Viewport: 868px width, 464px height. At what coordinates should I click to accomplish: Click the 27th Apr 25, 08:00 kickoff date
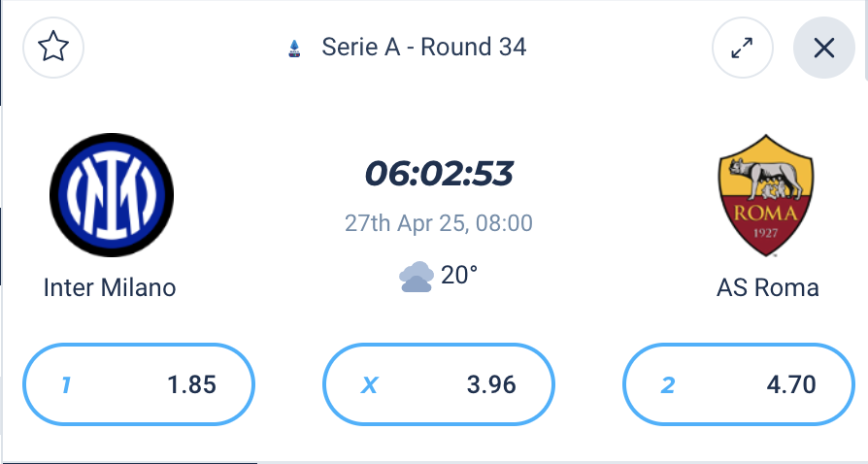click(x=439, y=223)
